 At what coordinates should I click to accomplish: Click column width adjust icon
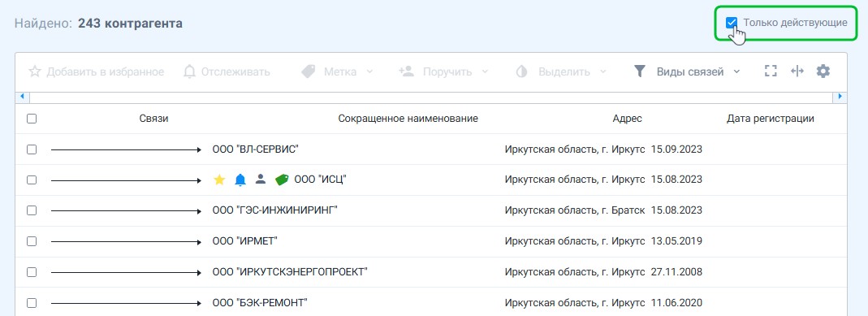pyautogui.click(x=797, y=71)
